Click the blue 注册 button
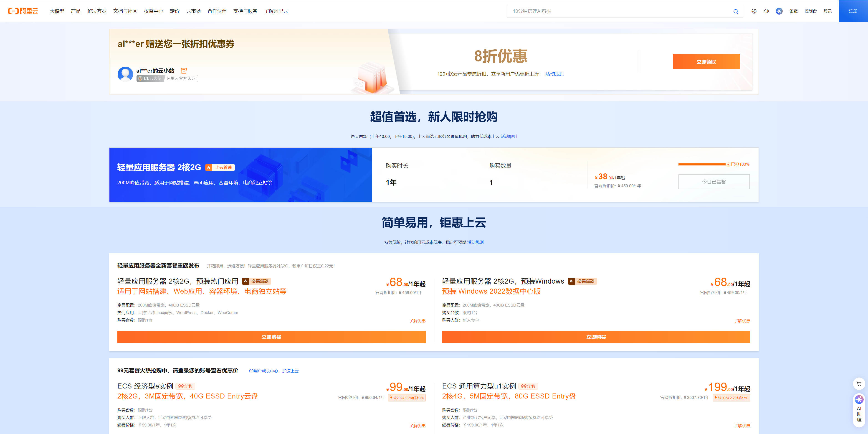This screenshot has width=868, height=434. tap(853, 11)
